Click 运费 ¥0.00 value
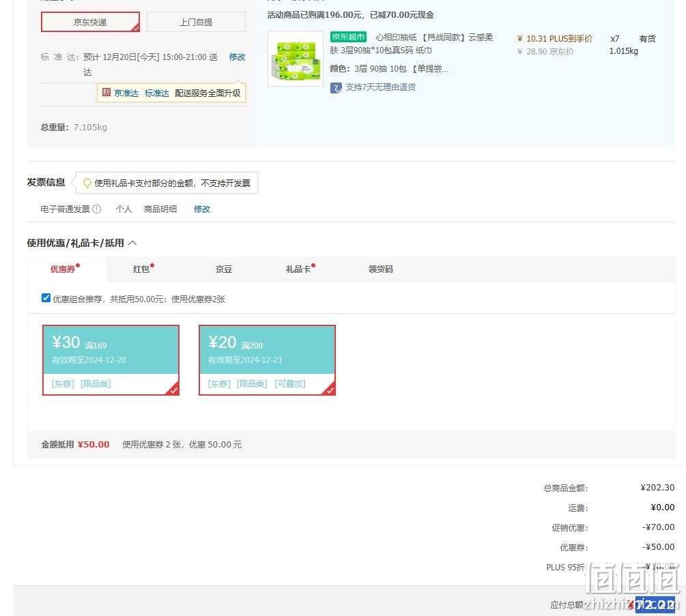This screenshot has height=616, width=686. coord(663,507)
